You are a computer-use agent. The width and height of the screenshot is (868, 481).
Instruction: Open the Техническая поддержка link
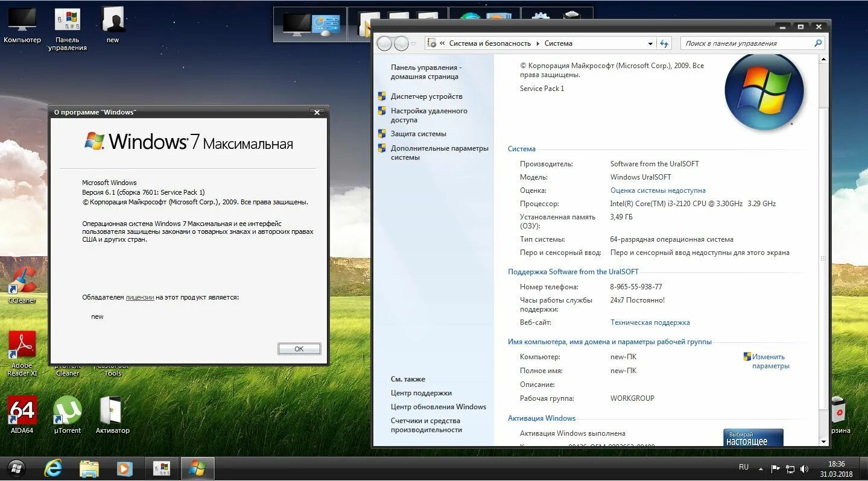(650, 322)
